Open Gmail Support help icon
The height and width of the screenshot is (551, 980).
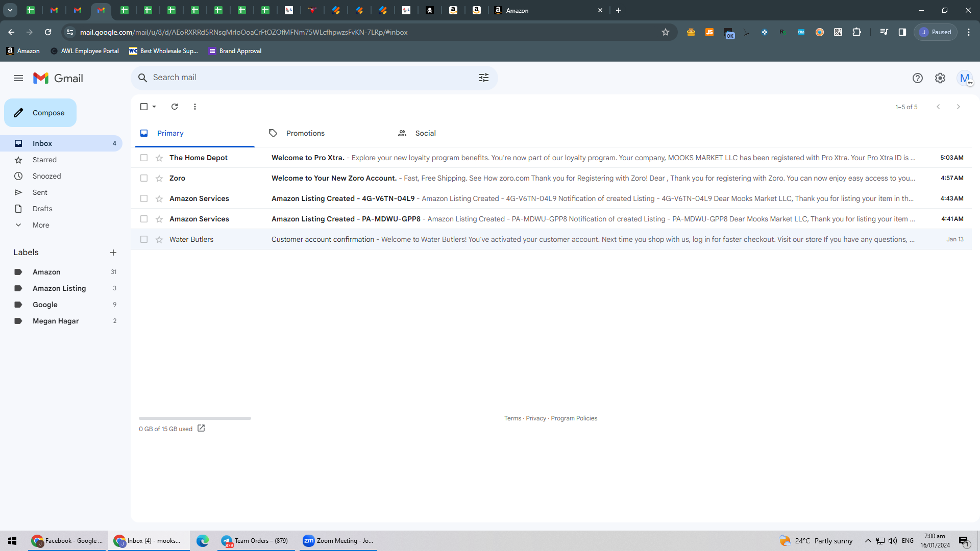point(918,78)
